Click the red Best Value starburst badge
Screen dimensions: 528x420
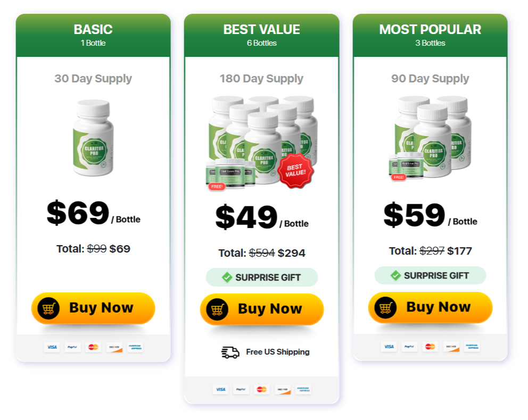tap(296, 171)
